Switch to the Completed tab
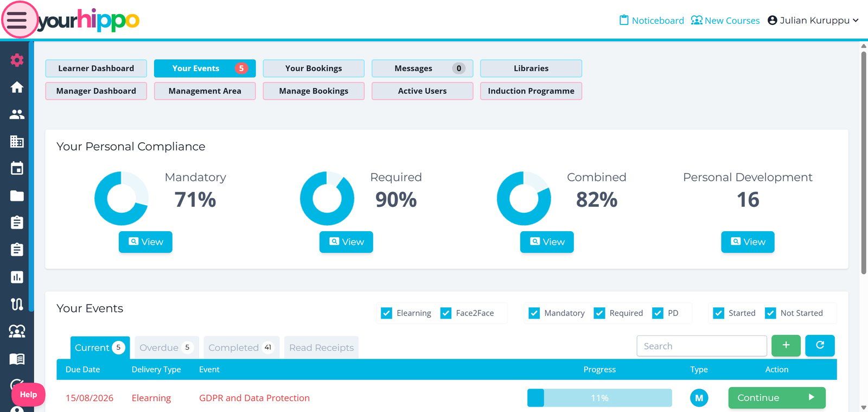This screenshot has height=412, width=868. [241, 347]
